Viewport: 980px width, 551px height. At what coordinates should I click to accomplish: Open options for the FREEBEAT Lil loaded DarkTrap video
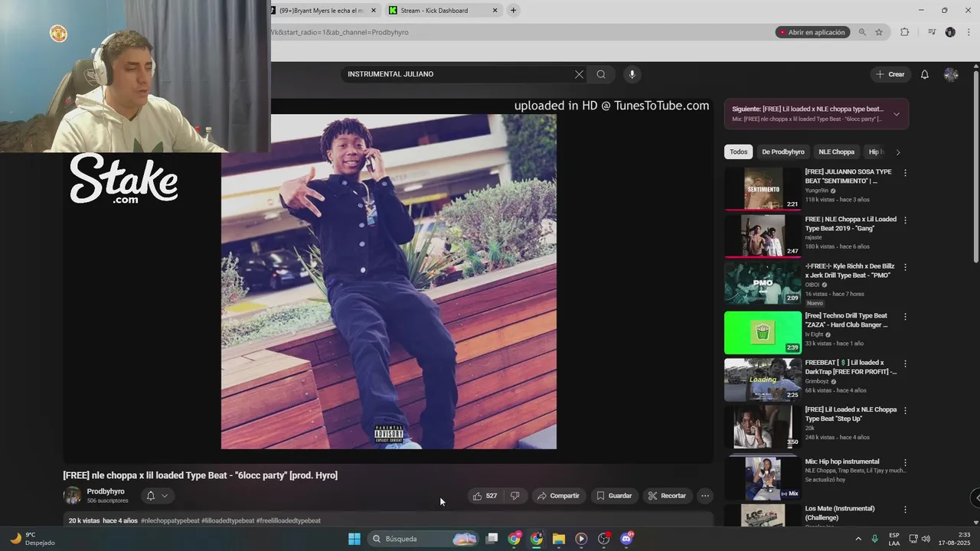click(905, 364)
